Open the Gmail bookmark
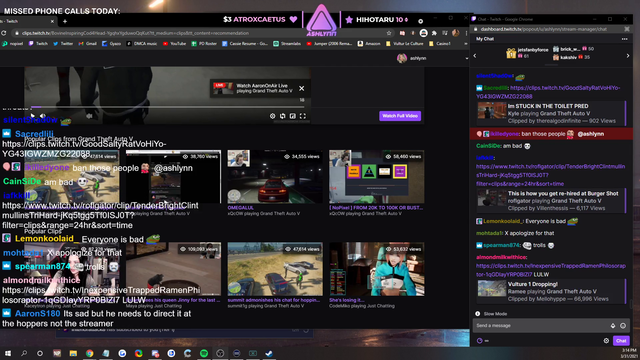This screenshot has width=640, height=360. pos(87,43)
